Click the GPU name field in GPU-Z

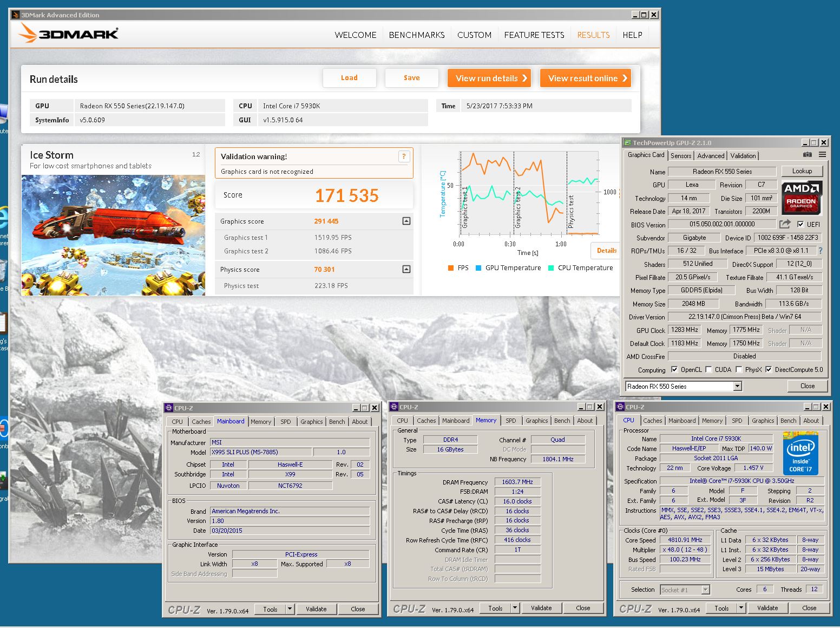pyautogui.click(x=722, y=172)
